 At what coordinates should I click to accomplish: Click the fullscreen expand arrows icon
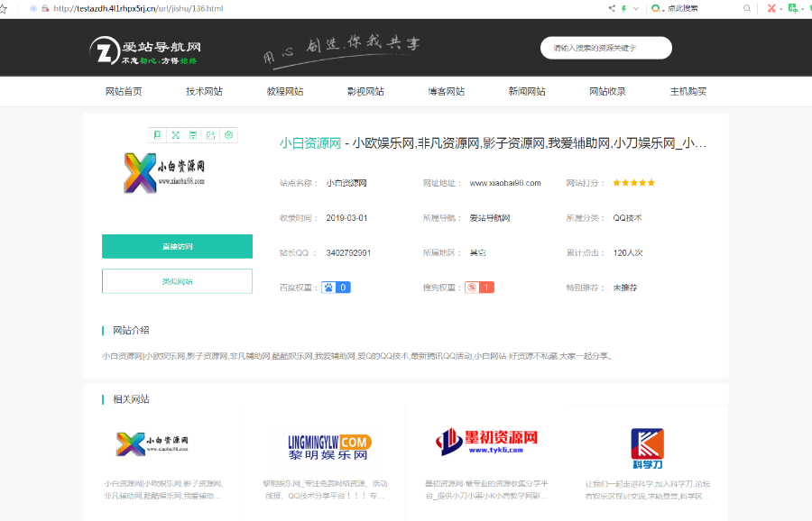pyautogui.click(x=176, y=135)
